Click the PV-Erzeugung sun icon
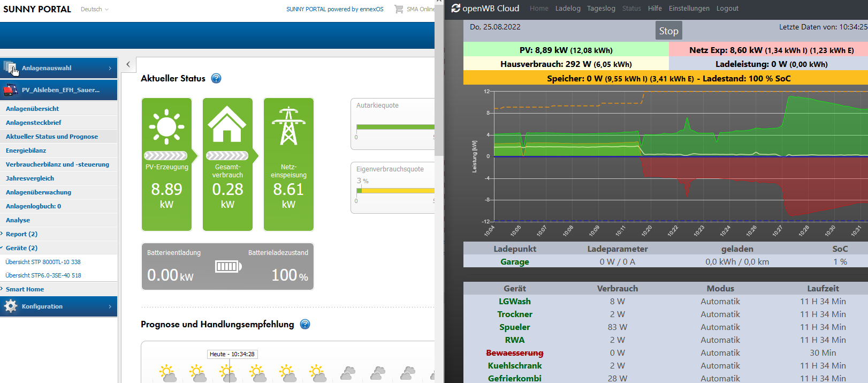The height and width of the screenshot is (383, 868). click(166, 127)
